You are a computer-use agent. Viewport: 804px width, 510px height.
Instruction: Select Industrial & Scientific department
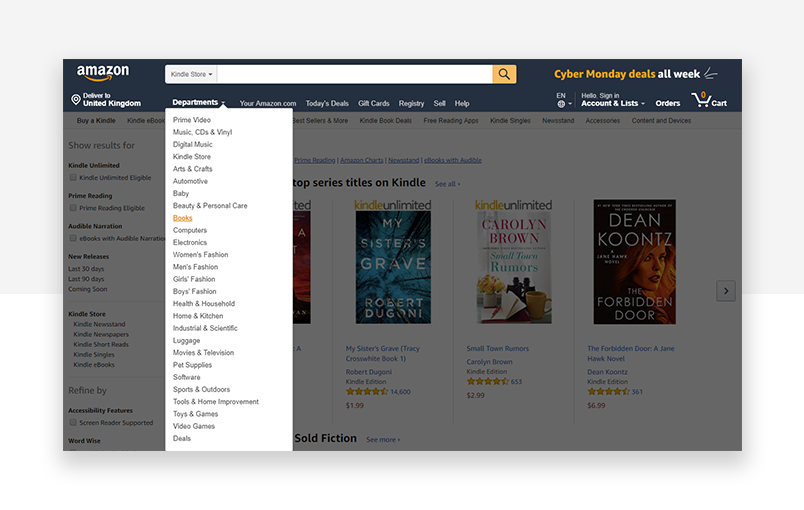(205, 328)
